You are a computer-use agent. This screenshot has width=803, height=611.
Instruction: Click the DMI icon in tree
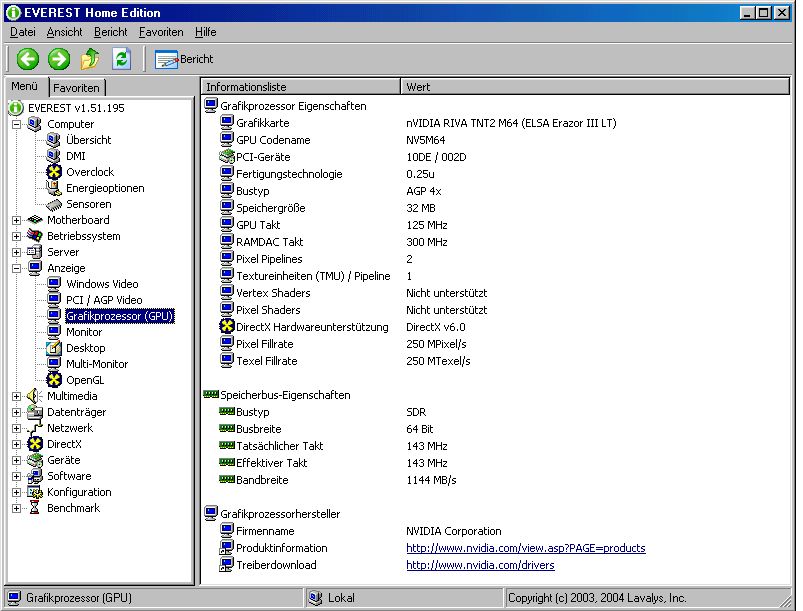click(53, 156)
